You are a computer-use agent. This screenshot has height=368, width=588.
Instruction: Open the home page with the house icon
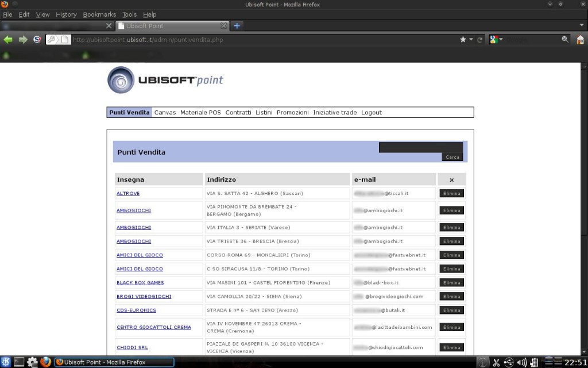(580, 40)
